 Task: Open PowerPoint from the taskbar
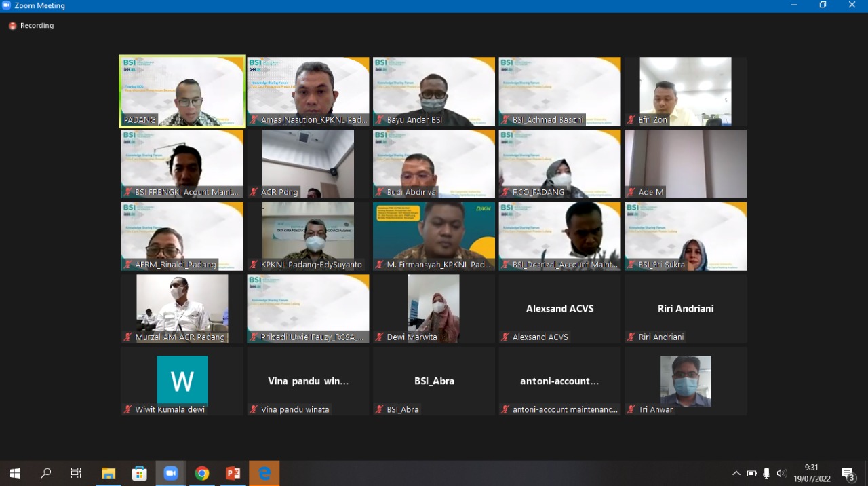point(233,473)
